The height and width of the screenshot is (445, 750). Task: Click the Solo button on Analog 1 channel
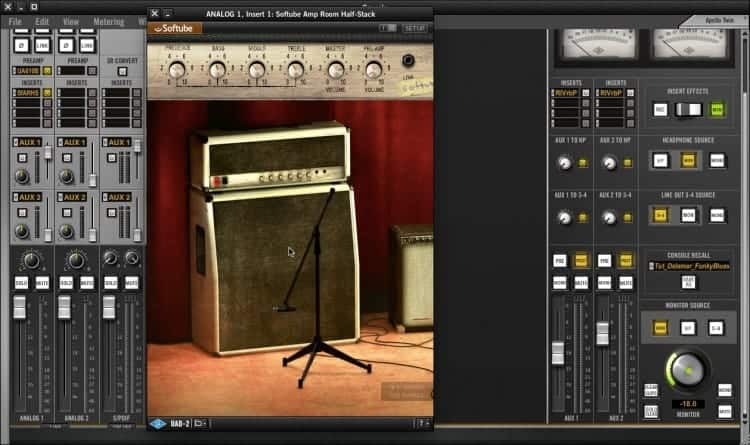tap(22, 282)
